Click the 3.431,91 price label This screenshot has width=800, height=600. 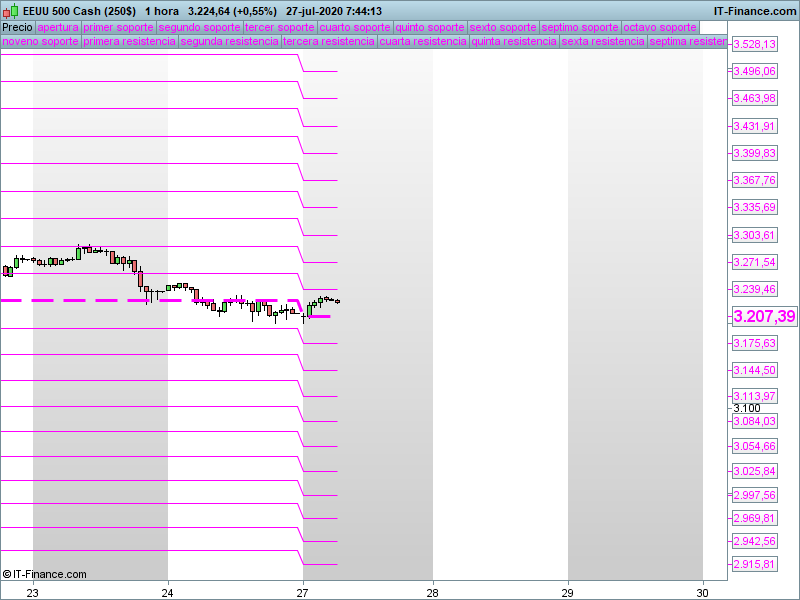[x=755, y=126]
